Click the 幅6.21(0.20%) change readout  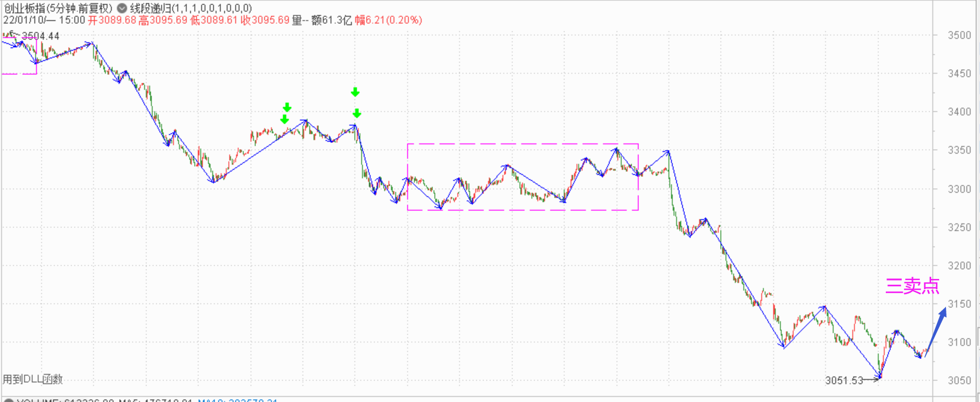388,20
